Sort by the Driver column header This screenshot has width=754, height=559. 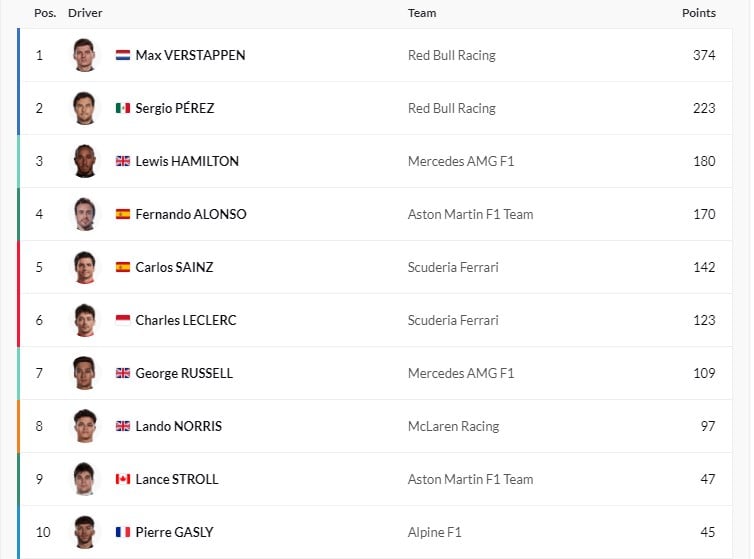85,13
